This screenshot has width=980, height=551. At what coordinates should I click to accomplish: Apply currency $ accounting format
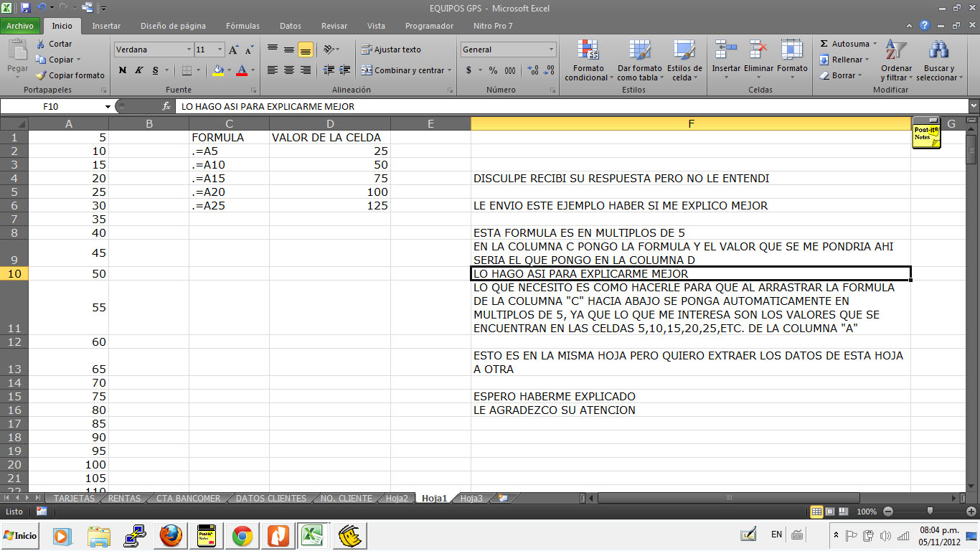point(469,70)
